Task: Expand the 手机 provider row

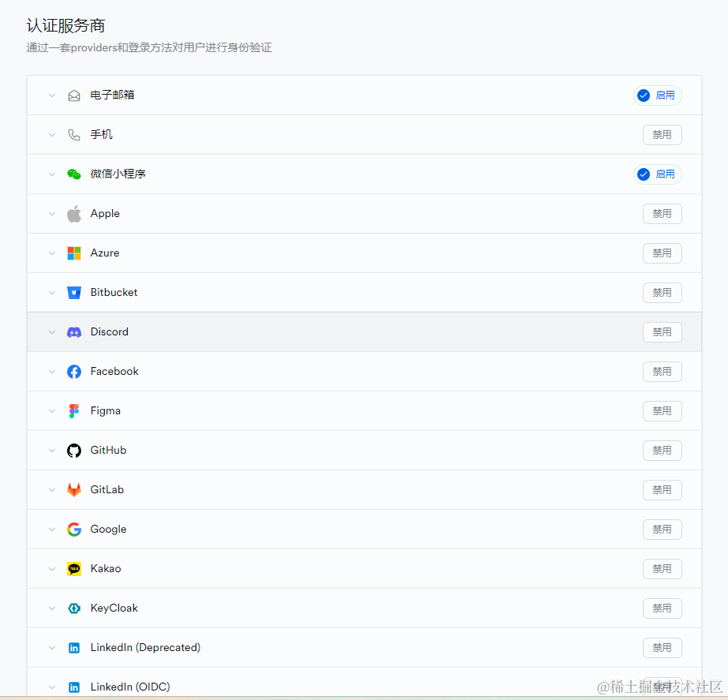Action: click(51, 134)
